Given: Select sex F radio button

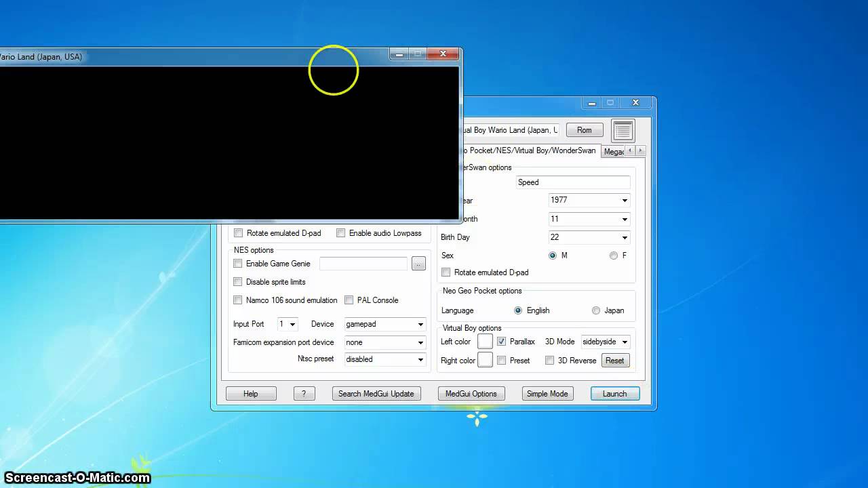Looking at the screenshot, I should click(x=614, y=256).
